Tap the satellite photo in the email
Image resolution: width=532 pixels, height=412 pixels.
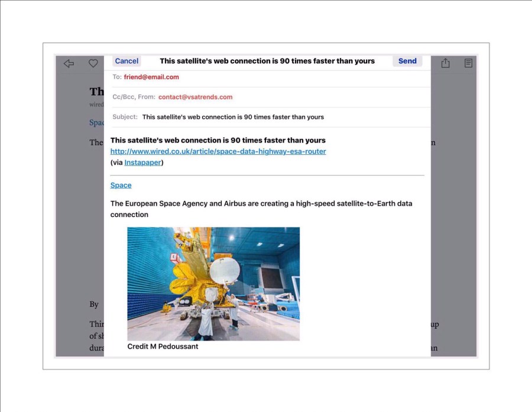(213, 284)
